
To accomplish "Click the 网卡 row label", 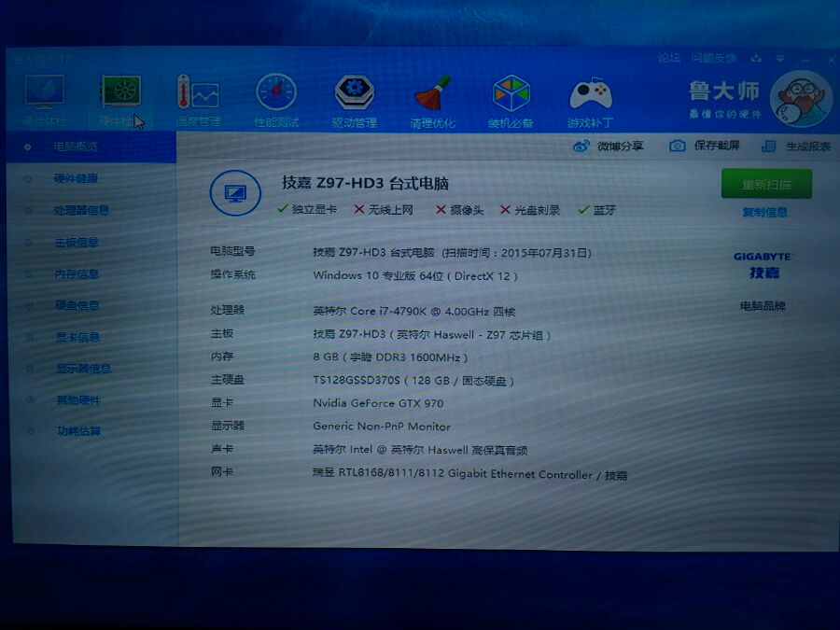I will click(222, 471).
